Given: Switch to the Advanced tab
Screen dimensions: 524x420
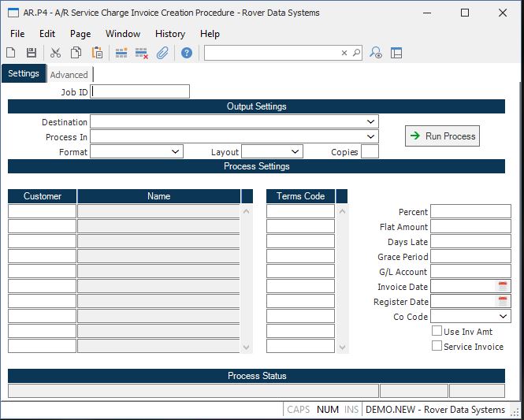Looking at the screenshot, I should coord(69,75).
